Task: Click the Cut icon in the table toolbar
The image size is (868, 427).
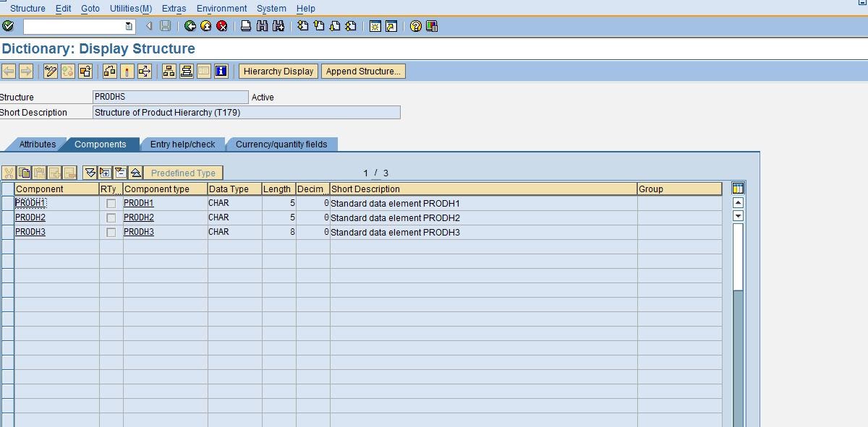Action: coord(9,173)
